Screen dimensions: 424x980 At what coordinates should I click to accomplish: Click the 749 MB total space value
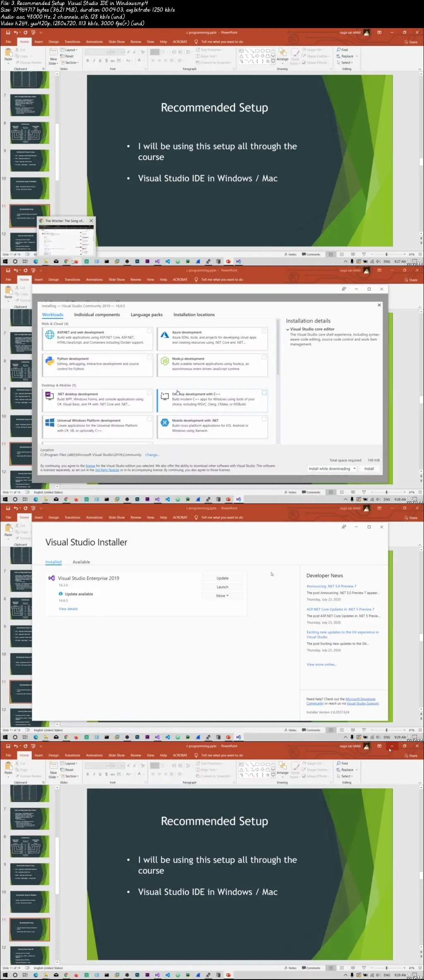point(373,460)
